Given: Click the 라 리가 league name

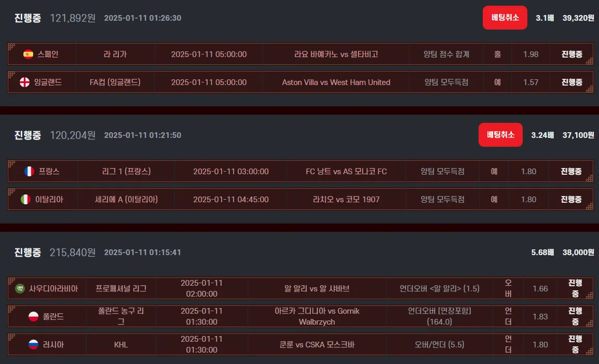Looking at the screenshot, I should tap(115, 54).
